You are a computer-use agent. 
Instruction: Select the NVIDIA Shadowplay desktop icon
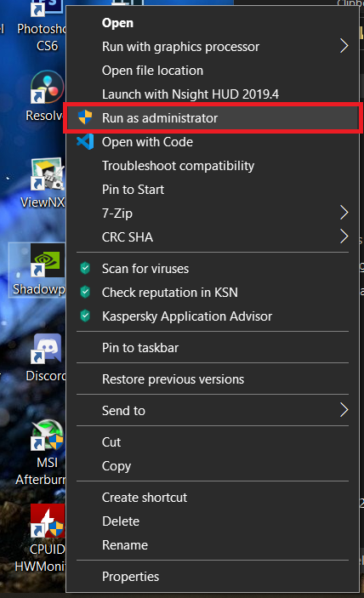coord(48,260)
